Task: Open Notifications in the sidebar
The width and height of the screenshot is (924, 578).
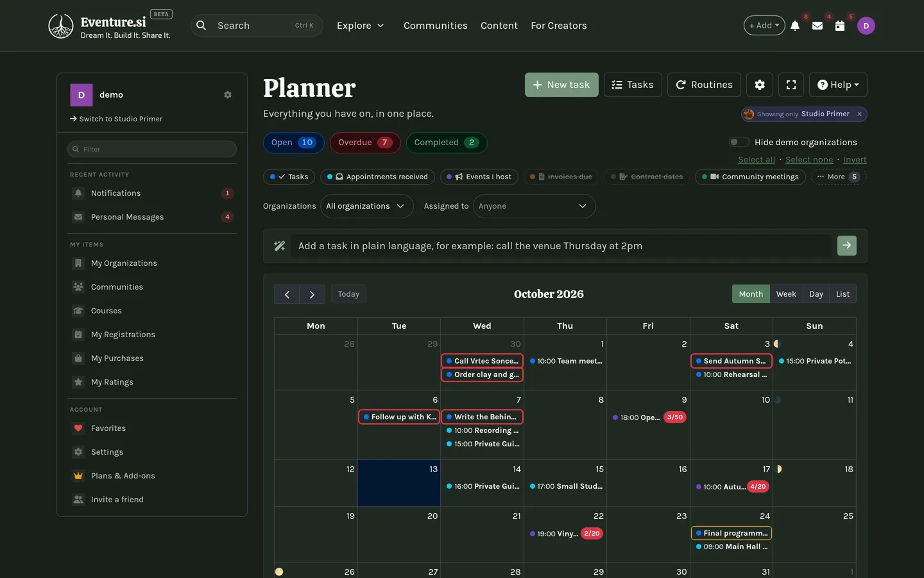Action: 152,193
